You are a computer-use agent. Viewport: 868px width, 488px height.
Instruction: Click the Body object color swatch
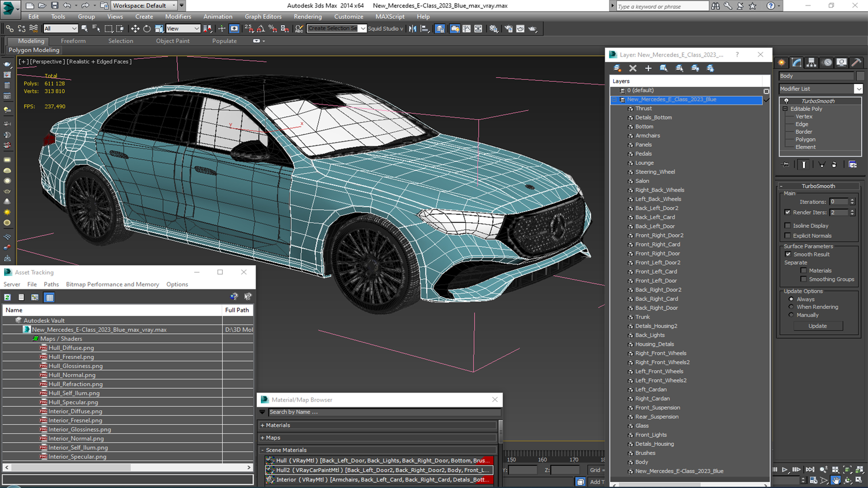[x=860, y=76]
